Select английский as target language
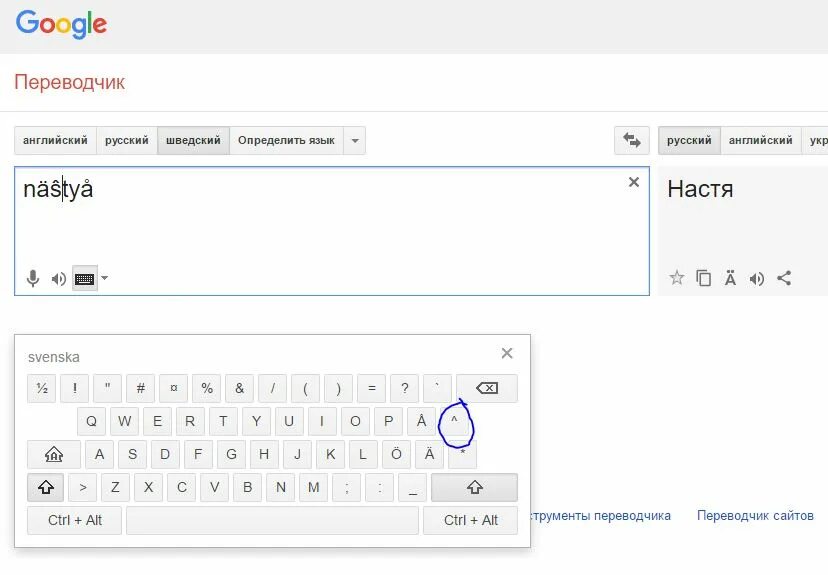Image resolution: width=828 pixels, height=575 pixels. 760,140
